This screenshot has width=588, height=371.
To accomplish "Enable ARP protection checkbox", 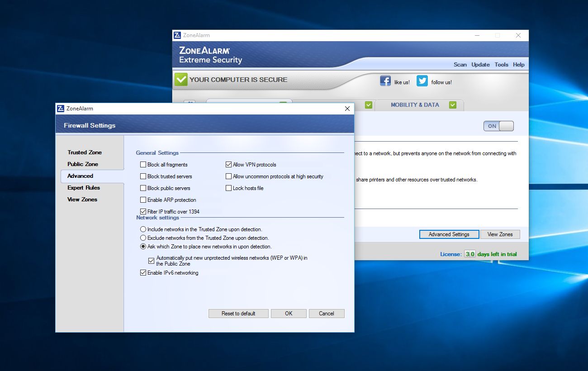I will click(x=143, y=200).
